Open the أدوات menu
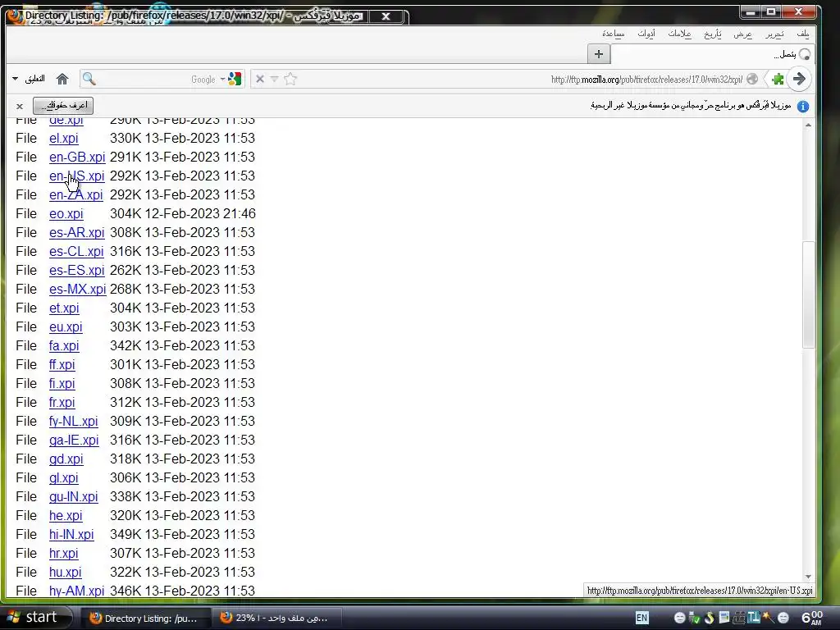This screenshot has width=840, height=630. [x=646, y=34]
